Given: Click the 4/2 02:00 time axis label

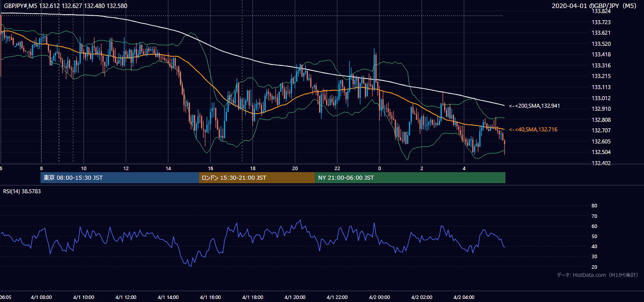Looking at the screenshot, I should coord(422,297).
